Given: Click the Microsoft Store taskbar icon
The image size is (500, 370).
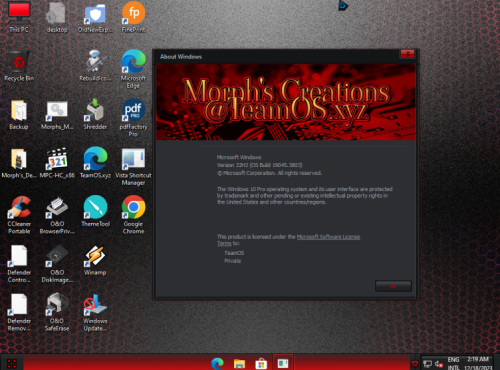Looking at the screenshot, I should tap(261, 363).
